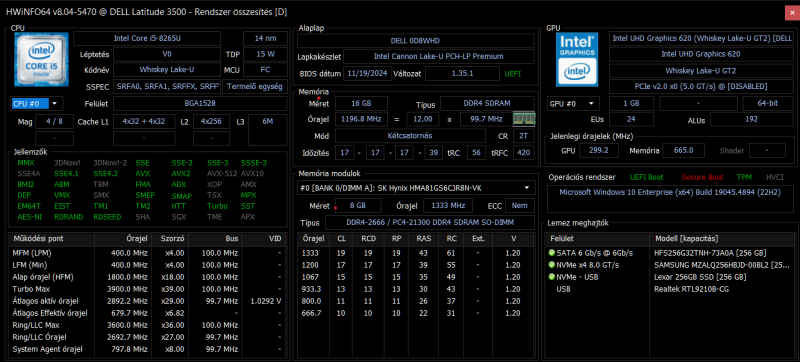Click the Intel Core i5-8265U name field
The height and width of the screenshot is (362, 800).
tap(147, 39)
